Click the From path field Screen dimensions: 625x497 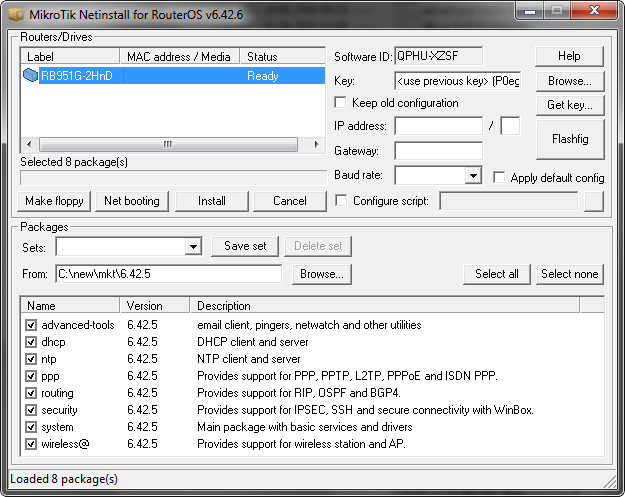click(x=169, y=274)
